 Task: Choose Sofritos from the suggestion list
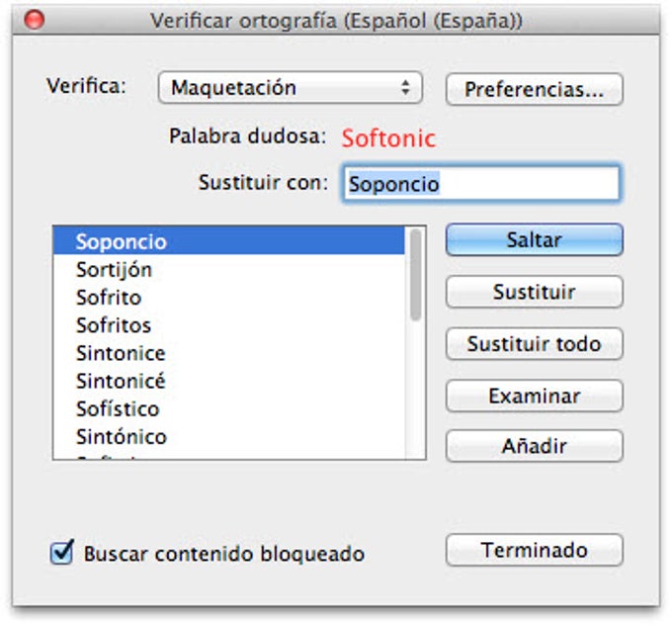point(229,325)
